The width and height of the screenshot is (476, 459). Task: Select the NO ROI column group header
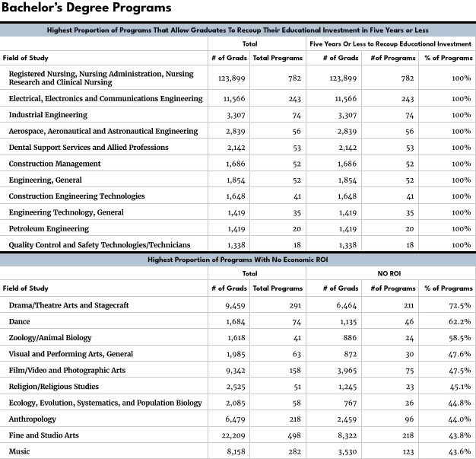point(389,273)
